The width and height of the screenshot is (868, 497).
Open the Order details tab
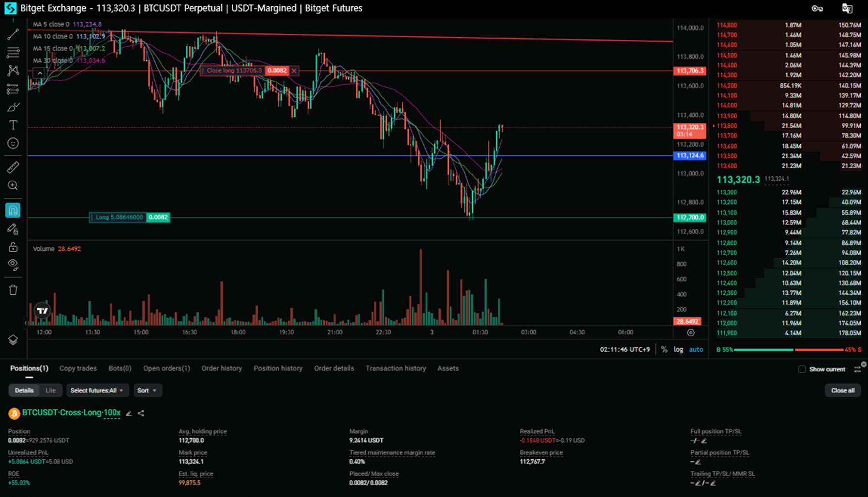tap(334, 368)
